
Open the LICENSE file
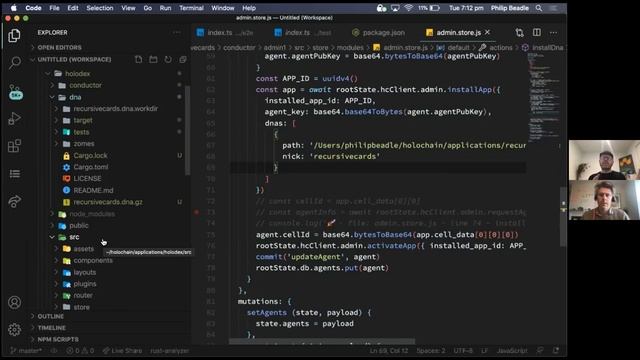tap(87, 179)
